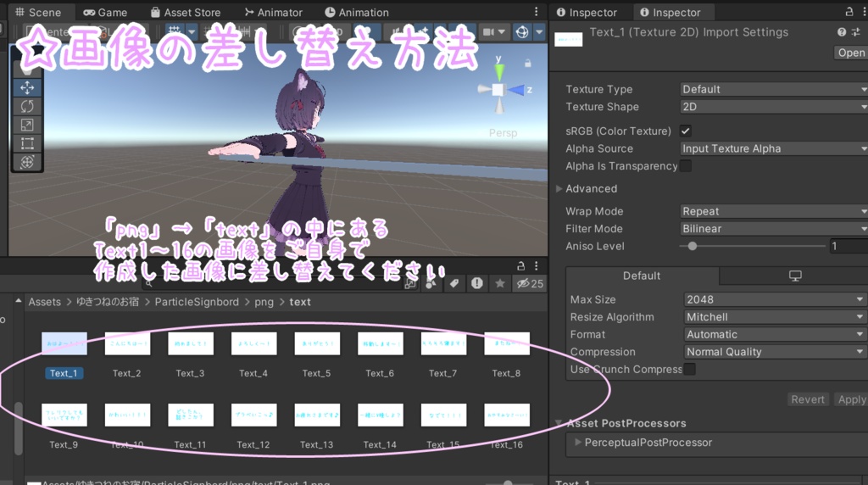The width and height of the screenshot is (868, 485).
Task: Select the Default platform settings tab
Action: click(x=643, y=276)
